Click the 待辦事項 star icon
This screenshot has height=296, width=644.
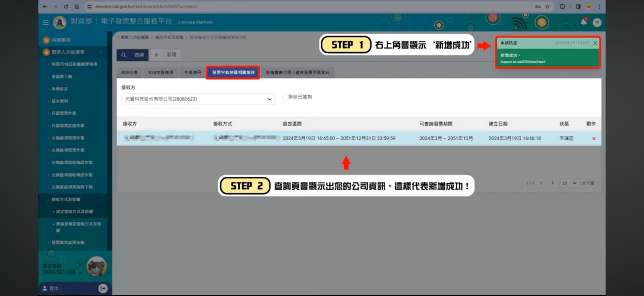tap(47, 40)
